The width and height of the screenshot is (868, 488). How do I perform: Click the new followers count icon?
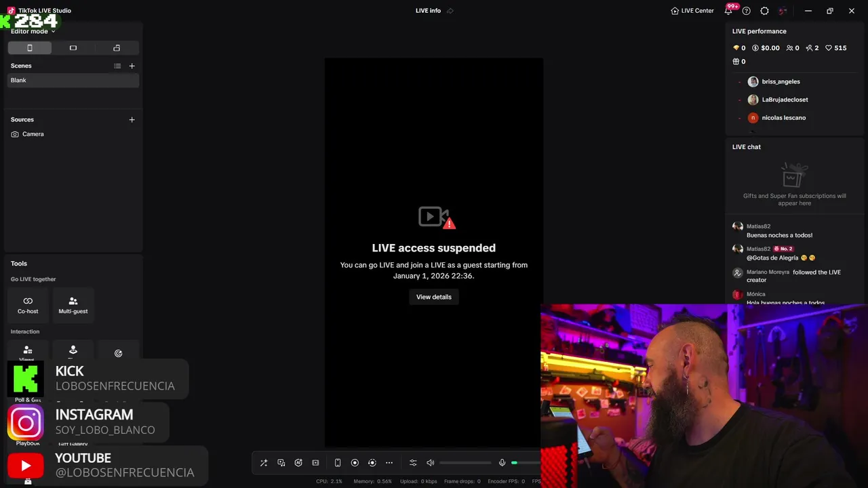[812, 48]
